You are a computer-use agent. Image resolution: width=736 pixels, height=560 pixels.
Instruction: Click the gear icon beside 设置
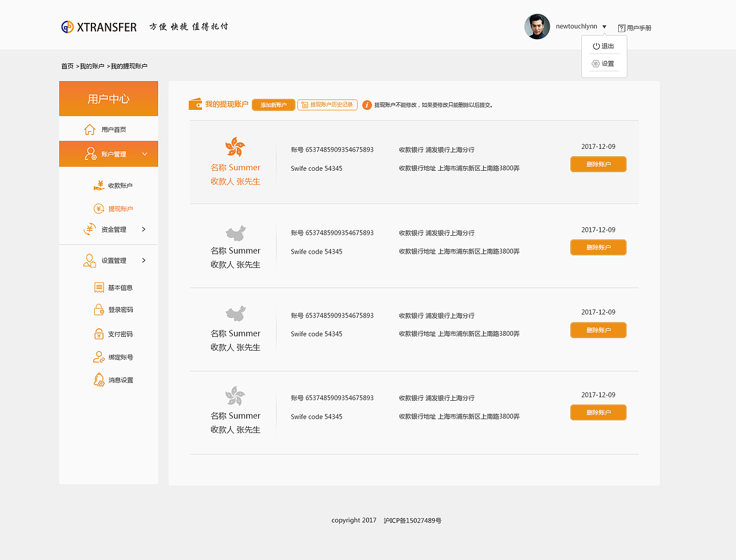(x=596, y=64)
